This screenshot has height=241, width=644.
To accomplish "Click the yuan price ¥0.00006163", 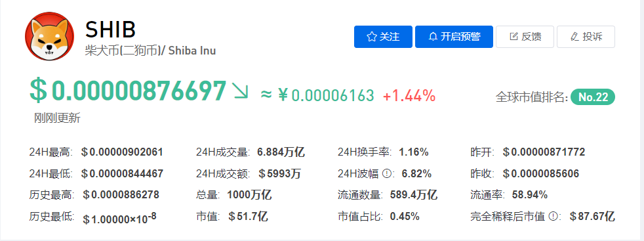I will click(x=326, y=95).
